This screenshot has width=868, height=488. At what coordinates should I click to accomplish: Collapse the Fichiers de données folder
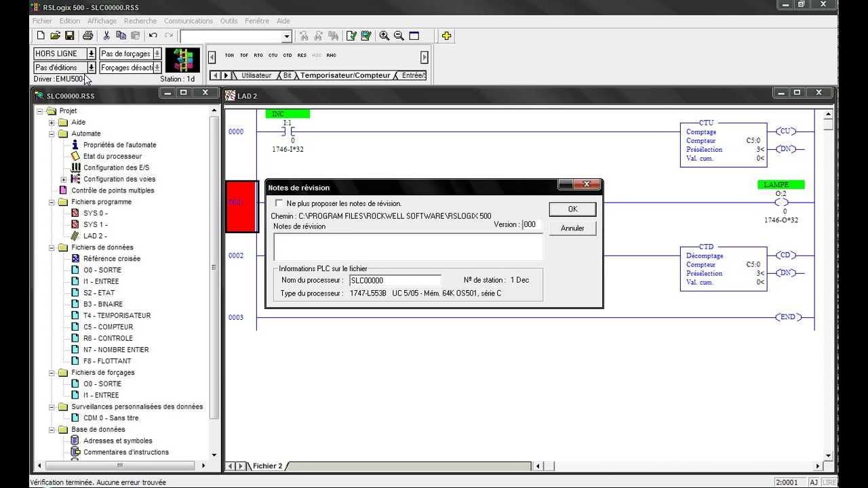52,247
